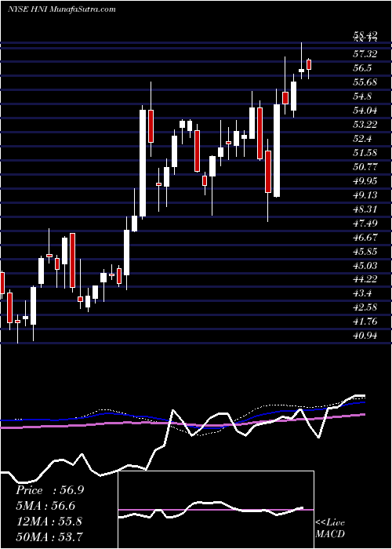This screenshot has height=549, width=392.
Task: Click the 49.95 price axis label
Action: (365, 181)
